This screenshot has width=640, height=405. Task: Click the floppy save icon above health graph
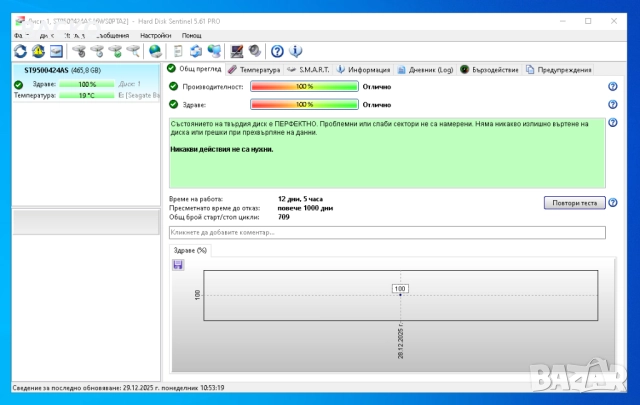coord(178,264)
